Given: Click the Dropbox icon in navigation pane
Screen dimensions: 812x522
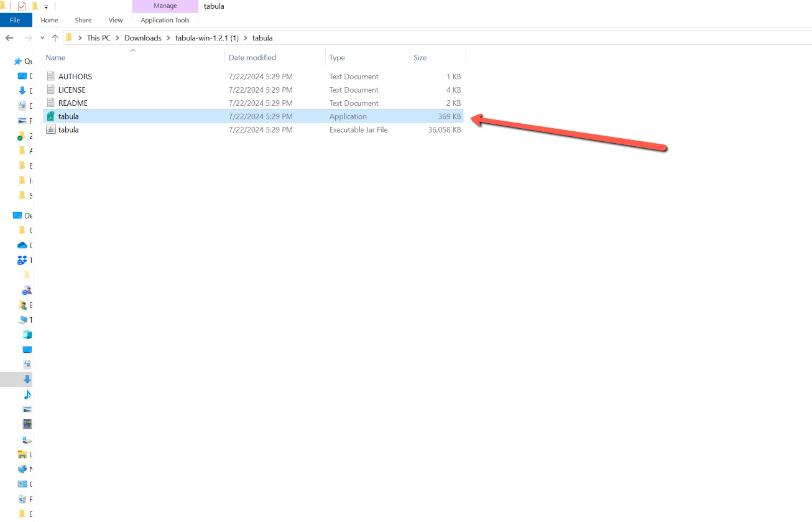Looking at the screenshot, I should point(22,260).
